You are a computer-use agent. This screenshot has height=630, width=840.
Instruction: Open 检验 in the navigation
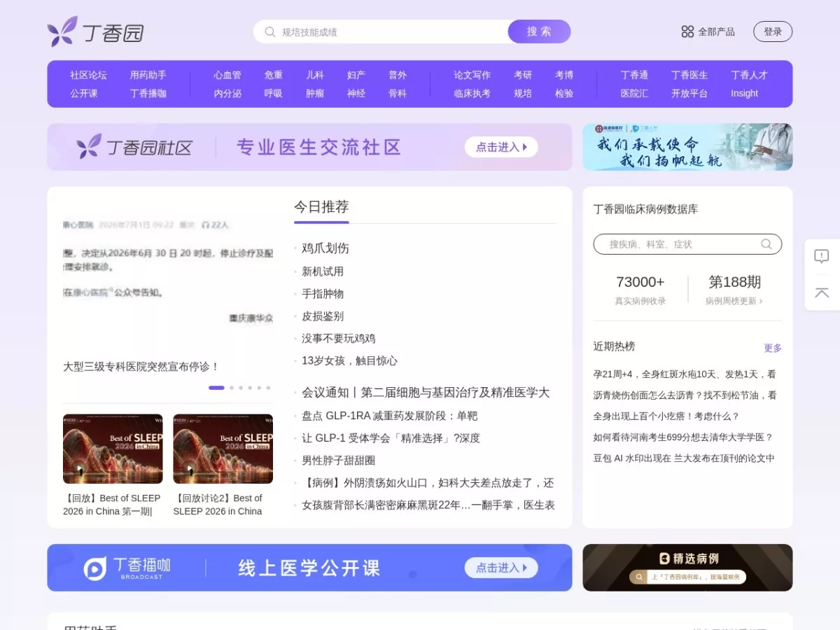(564, 93)
